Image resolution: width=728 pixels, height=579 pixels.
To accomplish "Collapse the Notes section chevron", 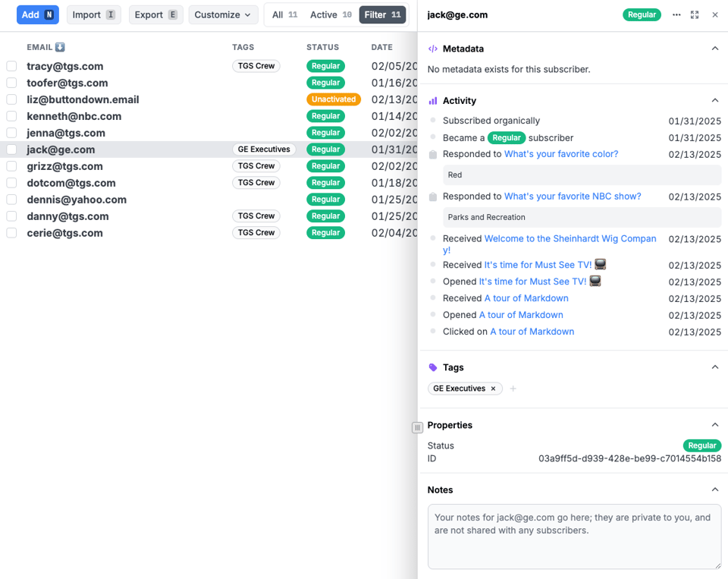I will 714,490.
